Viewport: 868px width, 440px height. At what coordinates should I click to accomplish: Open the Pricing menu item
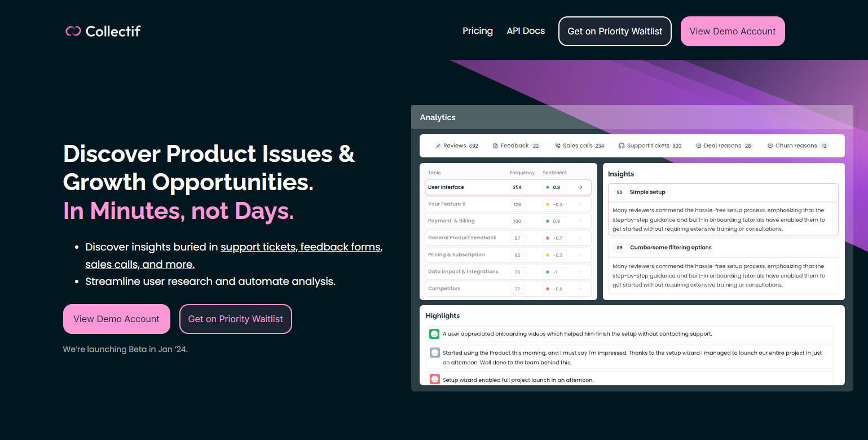477,31
